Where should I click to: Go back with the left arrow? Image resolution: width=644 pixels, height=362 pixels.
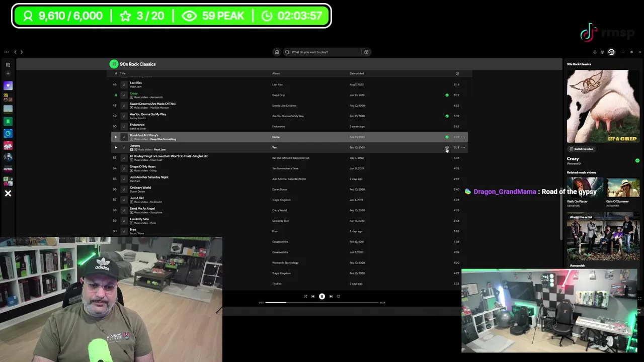[15, 52]
